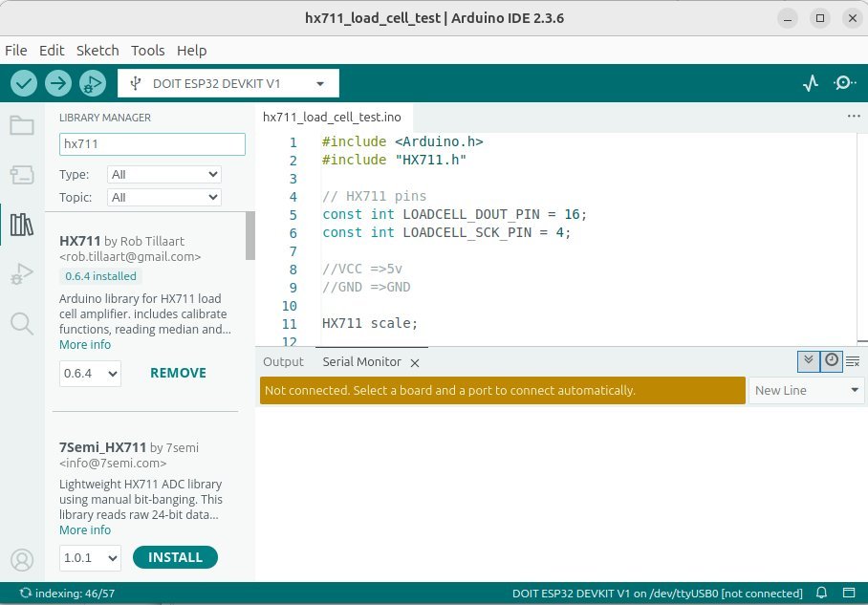This screenshot has width=868, height=605.
Task: Open the Sketchbook folder sidebar icon
Action: (x=22, y=125)
